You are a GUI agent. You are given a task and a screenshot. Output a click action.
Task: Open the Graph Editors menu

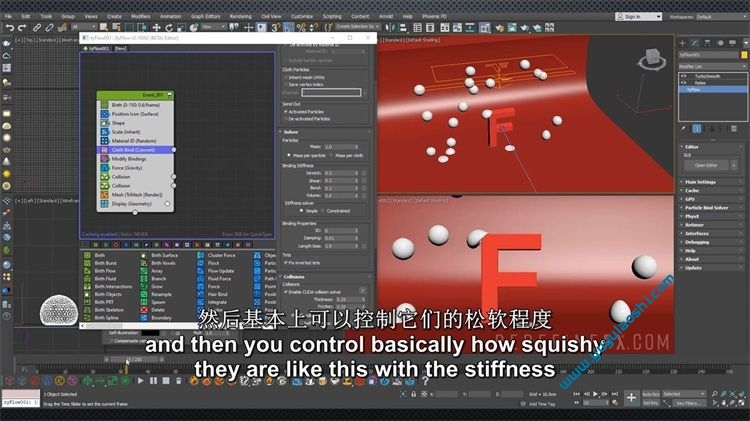(206, 16)
